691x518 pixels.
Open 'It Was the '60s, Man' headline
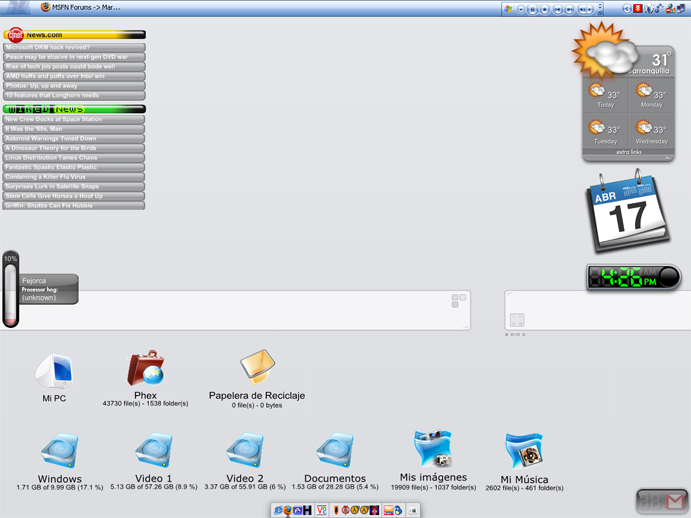tap(74, 129)
